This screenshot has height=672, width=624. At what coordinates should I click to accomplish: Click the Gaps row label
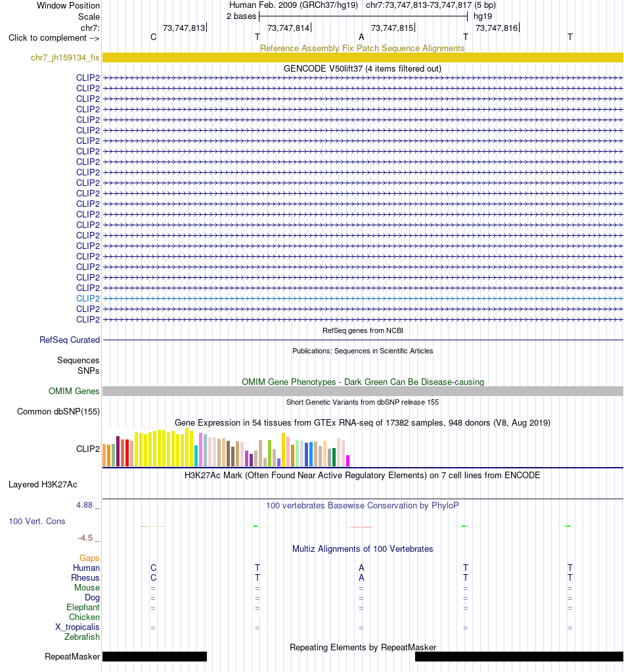[89, 558]
